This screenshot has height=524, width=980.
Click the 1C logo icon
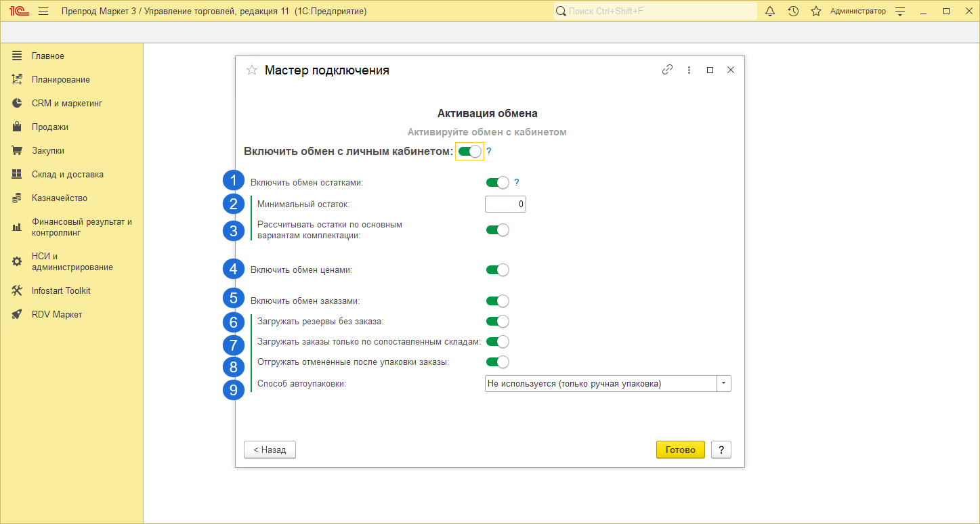[18, 12]
